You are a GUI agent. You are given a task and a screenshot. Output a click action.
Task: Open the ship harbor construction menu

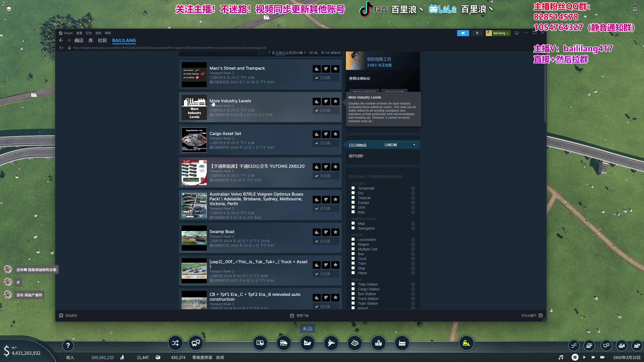coord(307,343)
